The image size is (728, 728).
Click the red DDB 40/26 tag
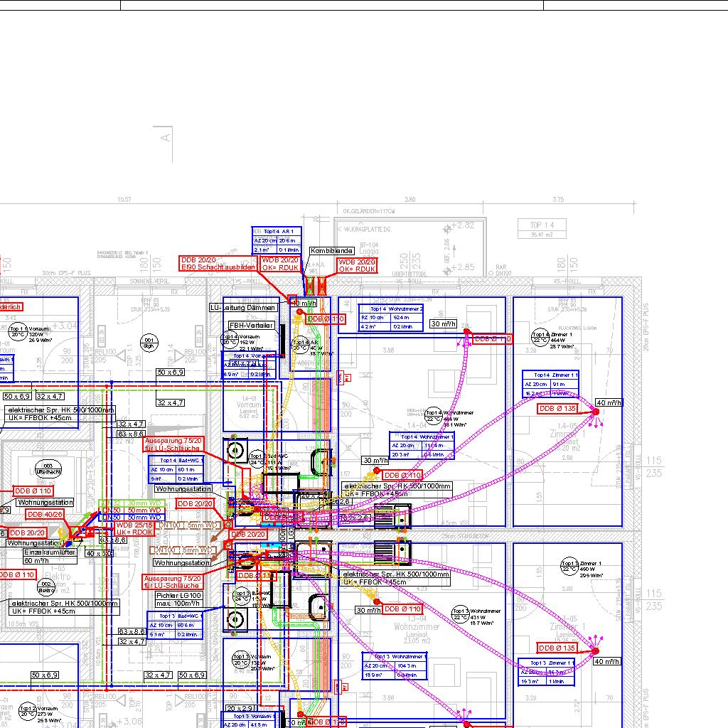click(45, 514)
